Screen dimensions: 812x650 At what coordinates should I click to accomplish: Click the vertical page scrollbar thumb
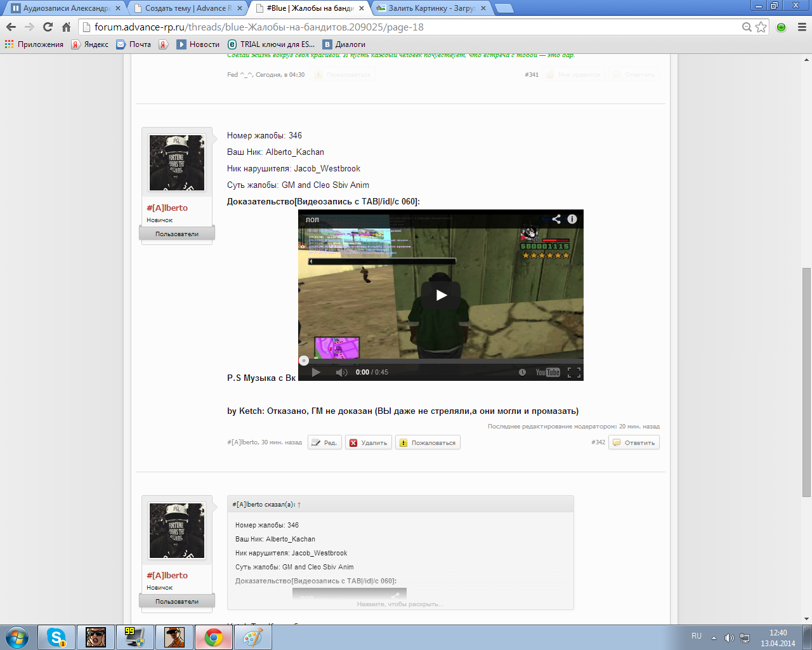(806, 382)
